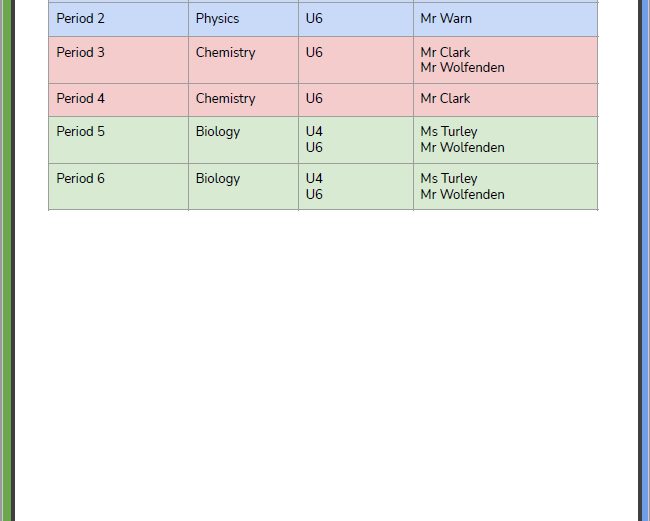Click the Chemistry cell in Period 4 row
650x521 pixels.
(x=226, y=99)
